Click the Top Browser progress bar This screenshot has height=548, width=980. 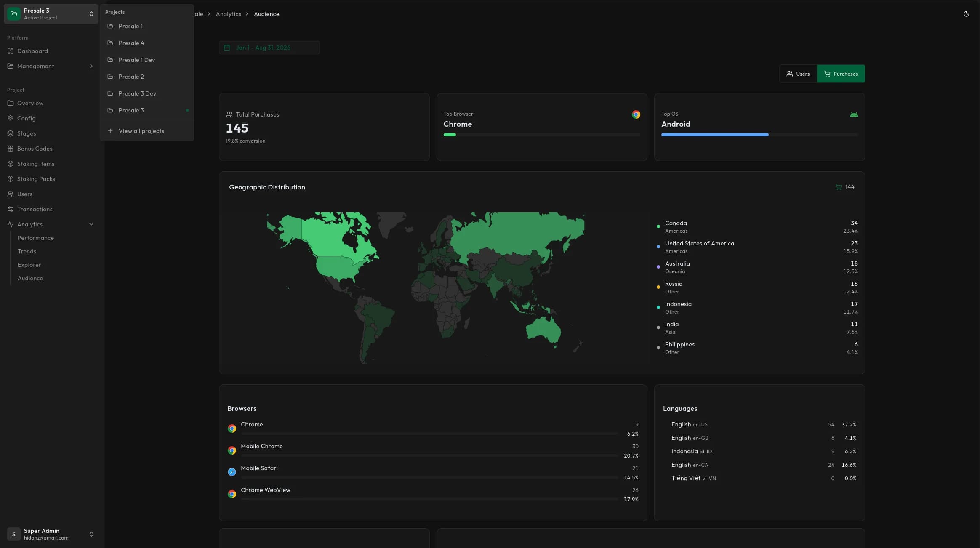pos(541,135)
